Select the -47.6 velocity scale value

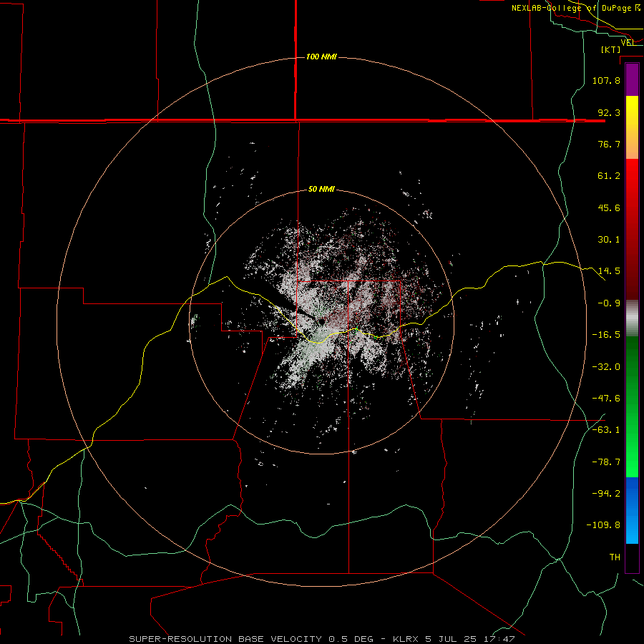click(x=606, y=399)
